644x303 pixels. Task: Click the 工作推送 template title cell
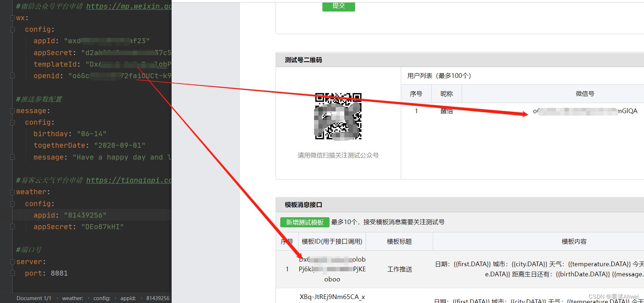(x=400, y=269)
